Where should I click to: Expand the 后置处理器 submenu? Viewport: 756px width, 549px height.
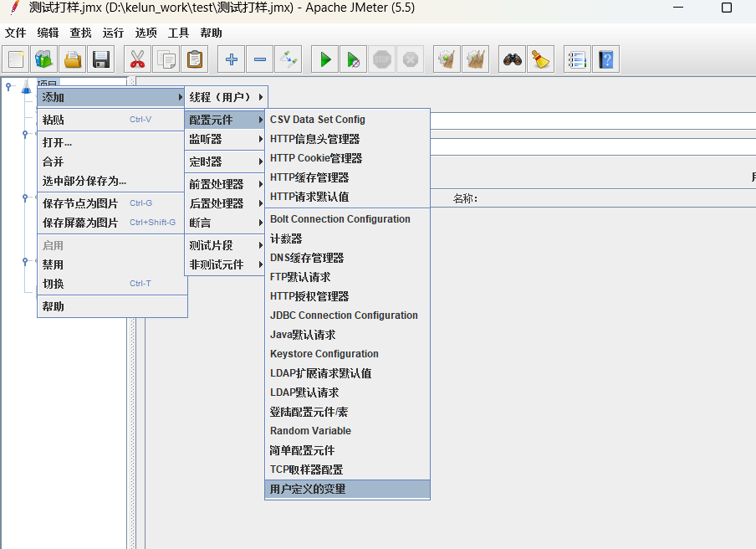225,203
